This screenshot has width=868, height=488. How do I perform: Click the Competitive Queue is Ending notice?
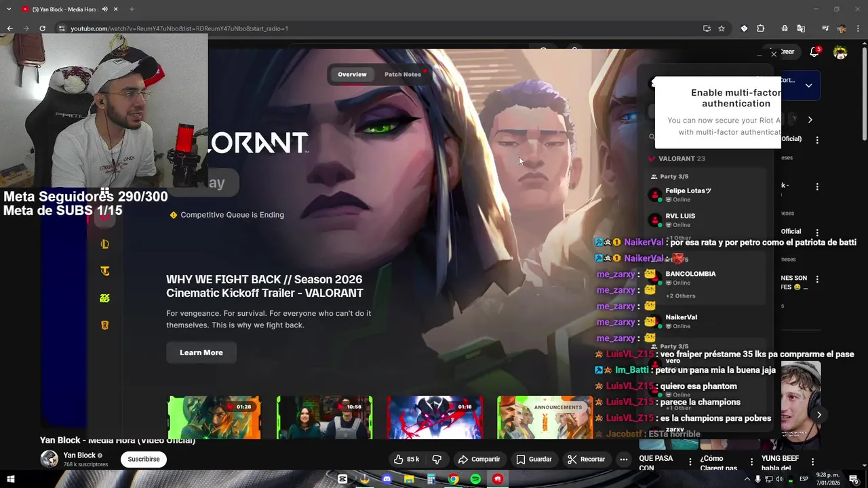[x=226, y=215]
